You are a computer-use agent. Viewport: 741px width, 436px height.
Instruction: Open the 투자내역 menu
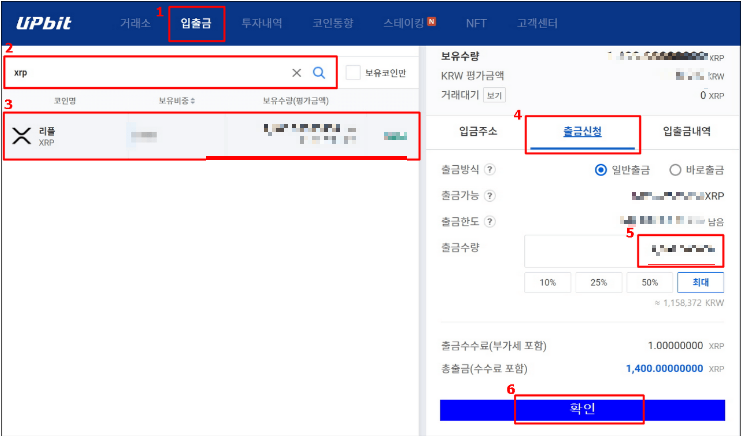click(262, 23)
